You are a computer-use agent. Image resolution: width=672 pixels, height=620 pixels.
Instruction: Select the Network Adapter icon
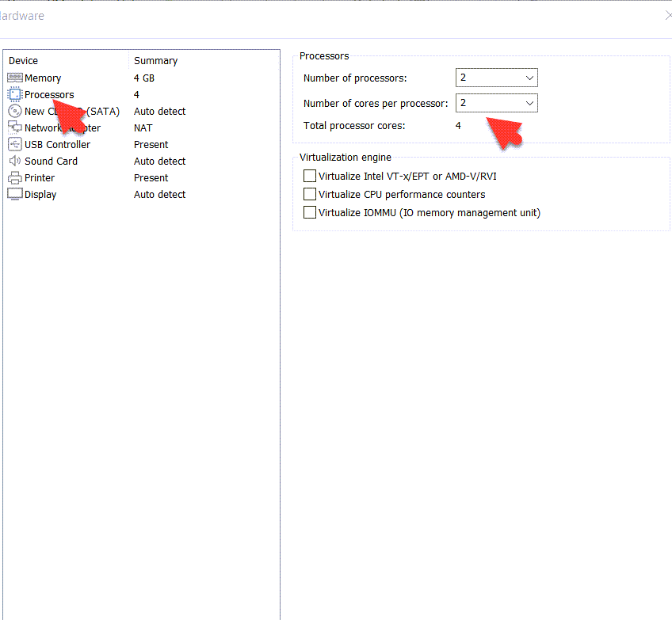pyautogui.click(x=15, y=128)
